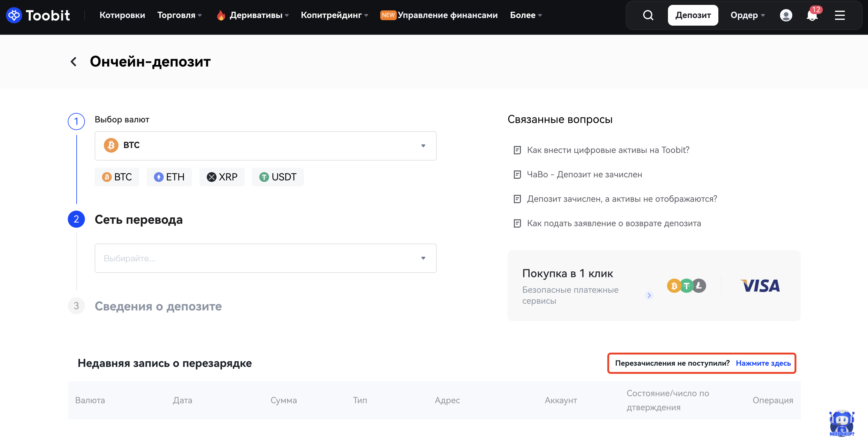Screen dimensions: 868x442
Task: Select the ETH quick currency chip
Action: pos(169,177)
